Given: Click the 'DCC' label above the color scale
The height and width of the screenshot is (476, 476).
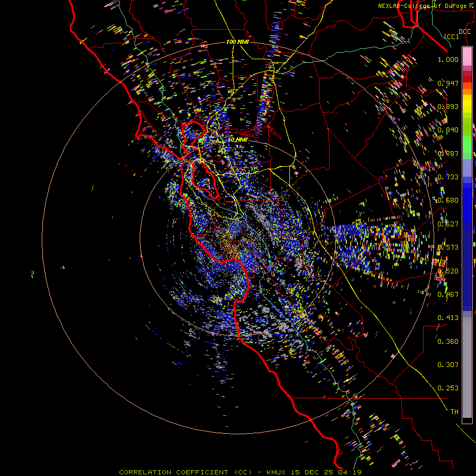Looking at the screenshot, I should tap(465, 32).
